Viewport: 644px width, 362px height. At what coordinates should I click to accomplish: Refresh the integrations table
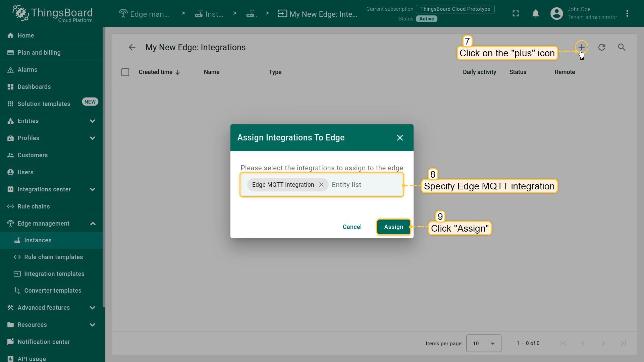(602, 47)
